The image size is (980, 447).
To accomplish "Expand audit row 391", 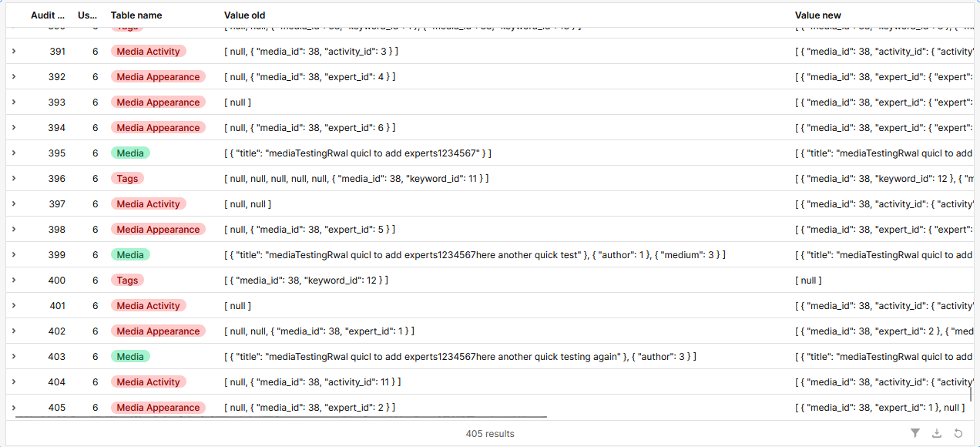I will click(14, 52).
